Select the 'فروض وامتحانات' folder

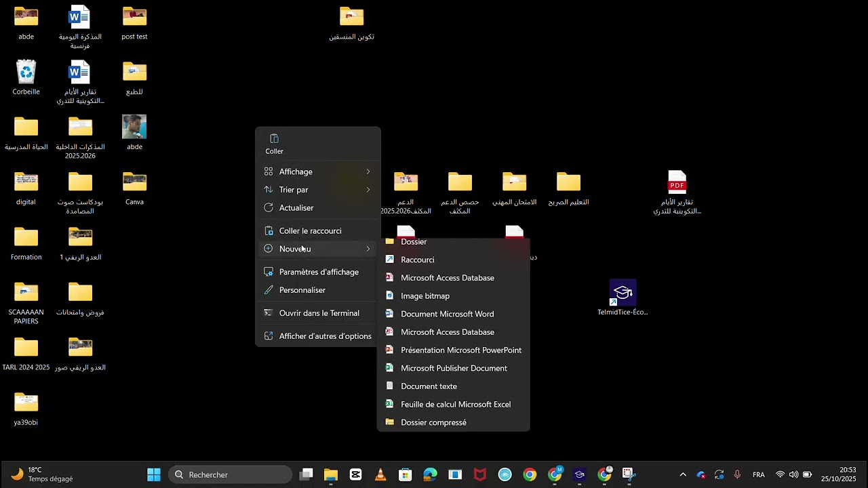pyautogui.click(x=80, y=292)
